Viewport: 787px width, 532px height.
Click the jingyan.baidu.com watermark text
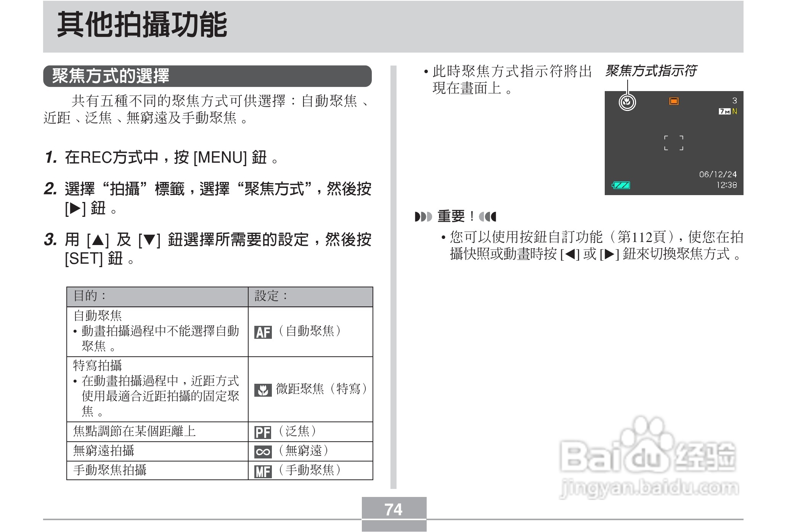point(649,488)
